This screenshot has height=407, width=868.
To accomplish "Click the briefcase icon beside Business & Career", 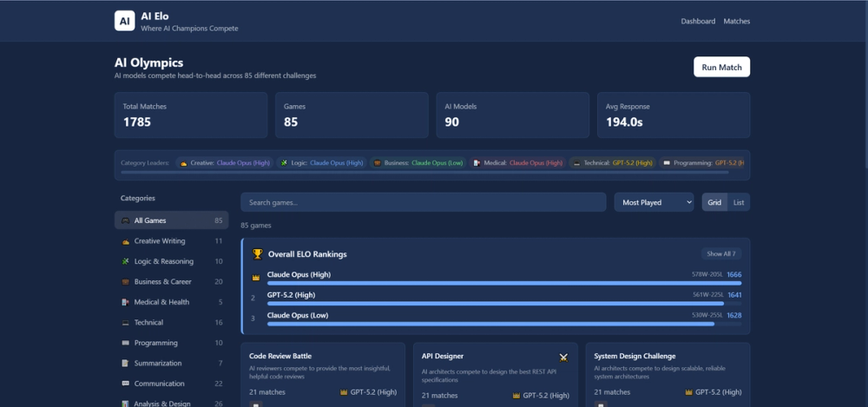I will [125, 282].
